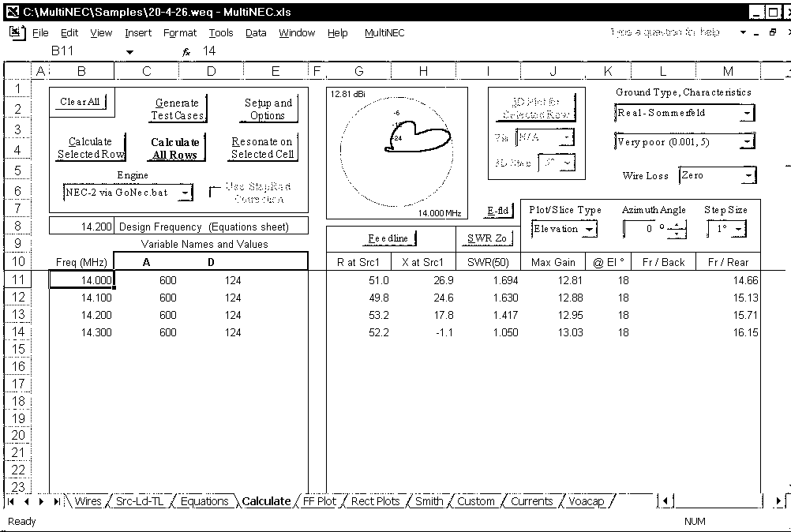Select column header G
The height and width of the screenshot is (532, 791).
tap(358, 72)
